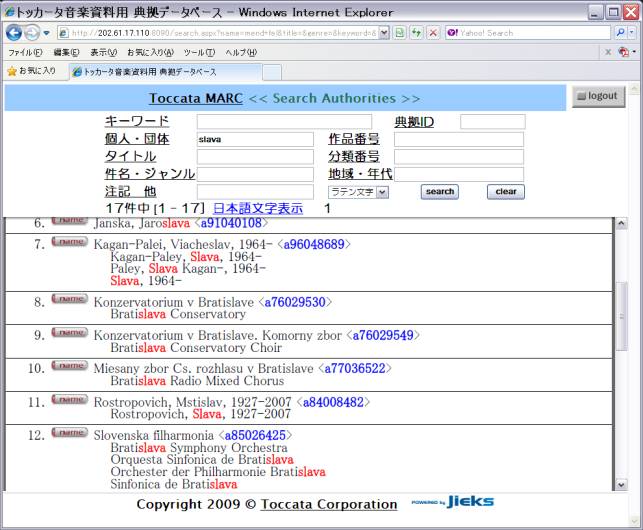Open authority link a84008482

(x=333, y=402)
